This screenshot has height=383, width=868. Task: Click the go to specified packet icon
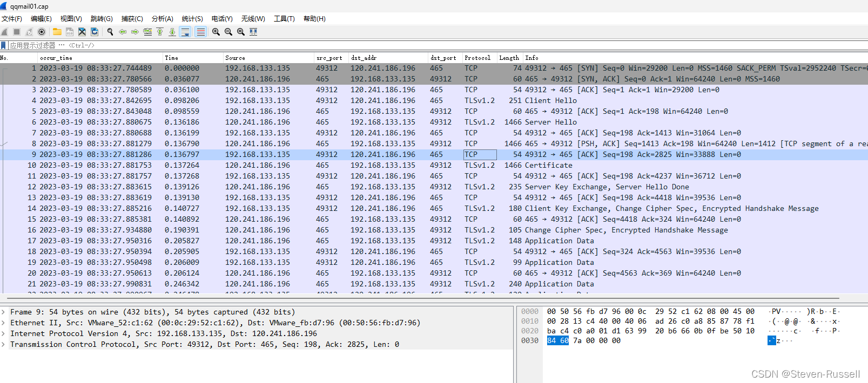pyautogui.click(x=147, y=32)
